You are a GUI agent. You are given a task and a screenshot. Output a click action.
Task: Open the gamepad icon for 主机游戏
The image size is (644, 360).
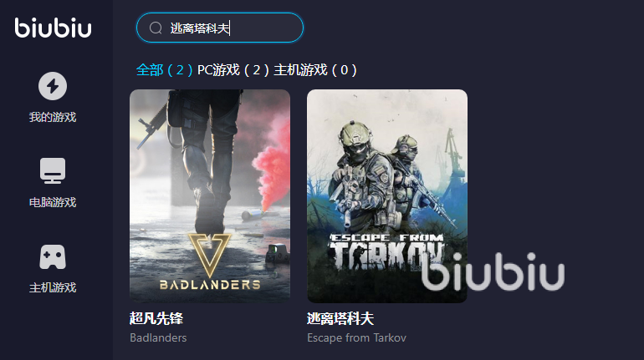pyautogui.click(x=53, y=257)
